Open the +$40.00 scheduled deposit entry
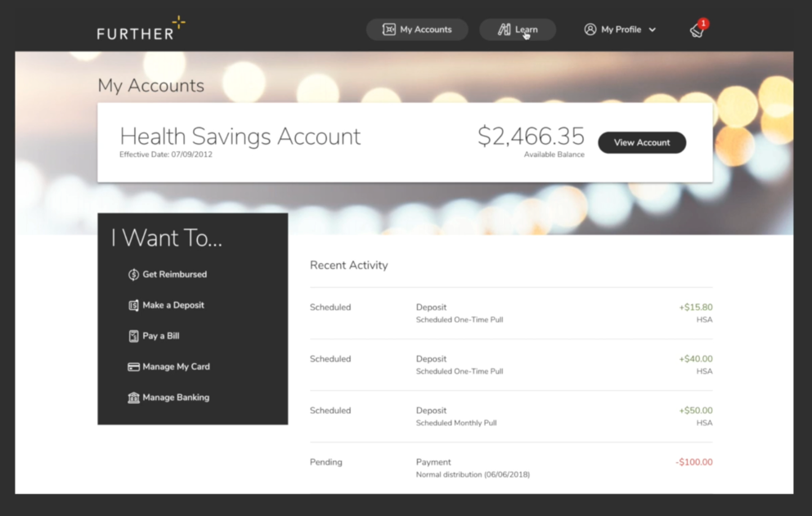 [511, 365]
